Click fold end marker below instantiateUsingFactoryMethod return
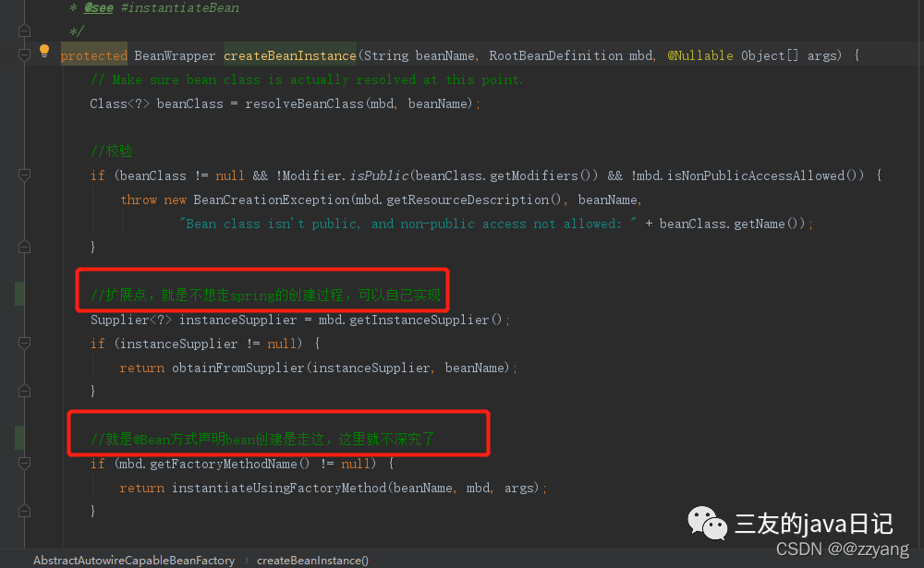Image resolution: width=924 pixels, height=568 pixels. (x=24, y=511)
